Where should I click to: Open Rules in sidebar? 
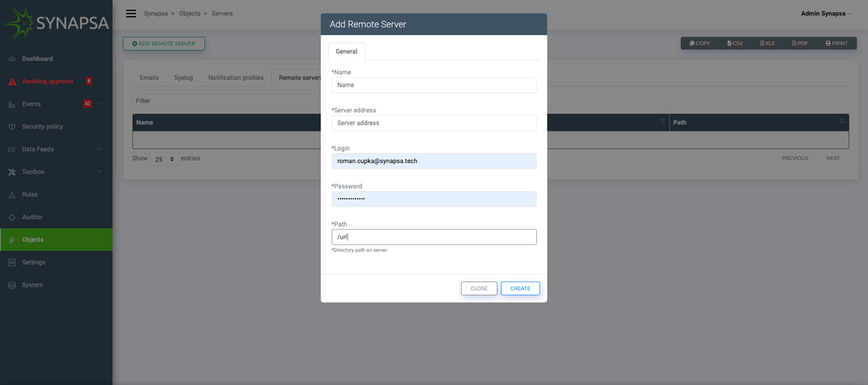pos(30,195)
